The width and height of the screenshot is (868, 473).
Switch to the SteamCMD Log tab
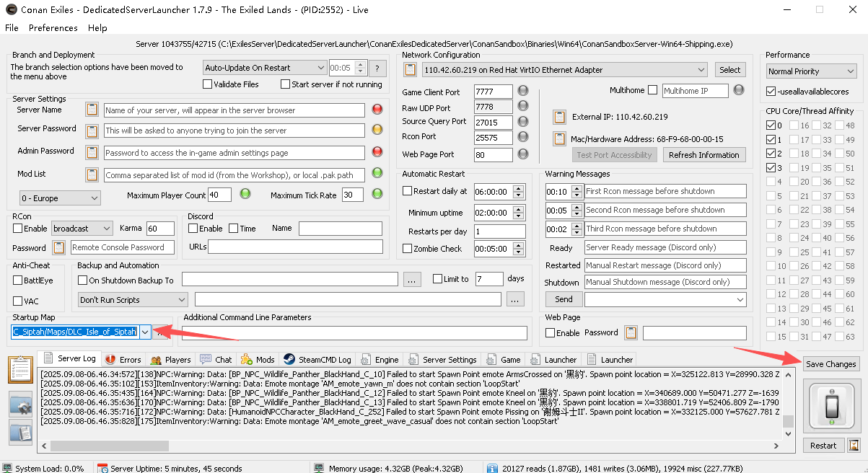click(317, 359)
